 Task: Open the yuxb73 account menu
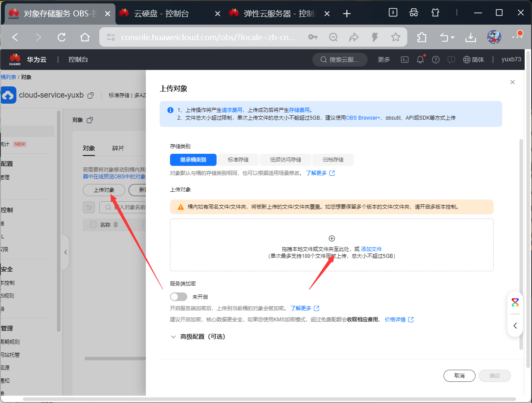511,60
